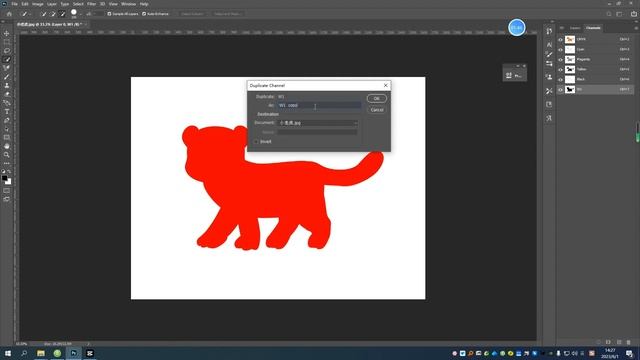Select the Lasso tool
640x360 pixels.
[7, 51]
